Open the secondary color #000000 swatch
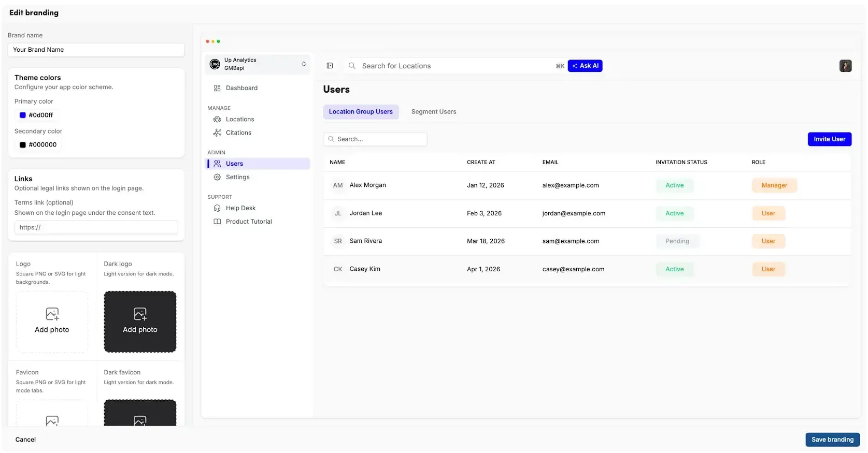 tap(23, 145)
